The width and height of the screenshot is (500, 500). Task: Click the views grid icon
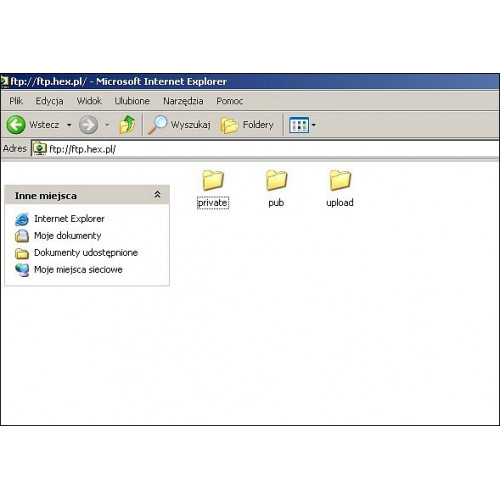[x=299, y=125]
